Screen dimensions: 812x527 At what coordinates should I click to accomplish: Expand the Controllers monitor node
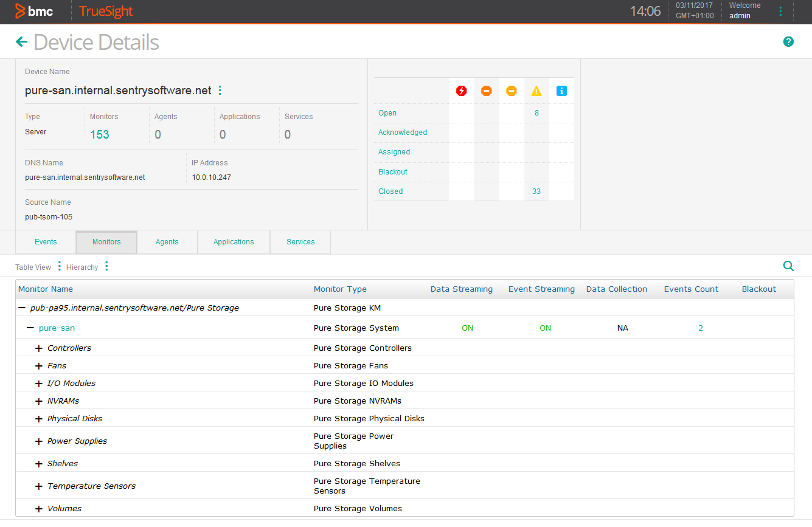pyautogui.click(x=38, y=348)
